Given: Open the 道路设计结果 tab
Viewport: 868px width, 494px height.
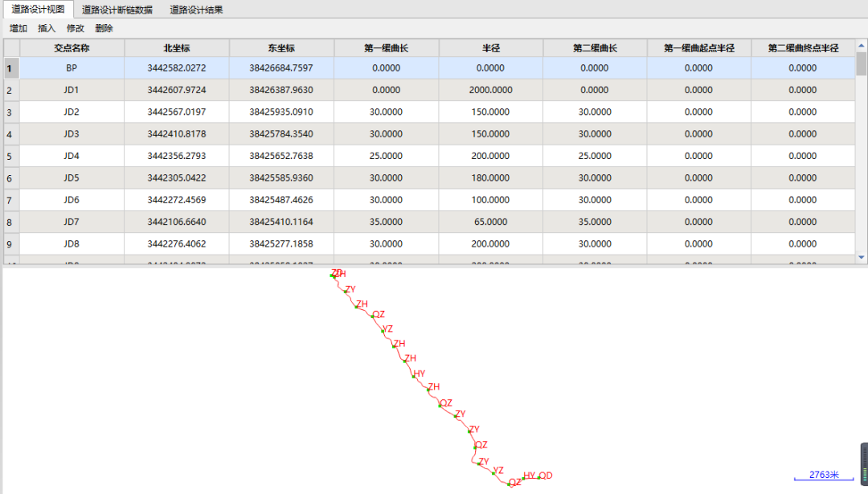Looking at the screenshot, I should click(196, 10).
